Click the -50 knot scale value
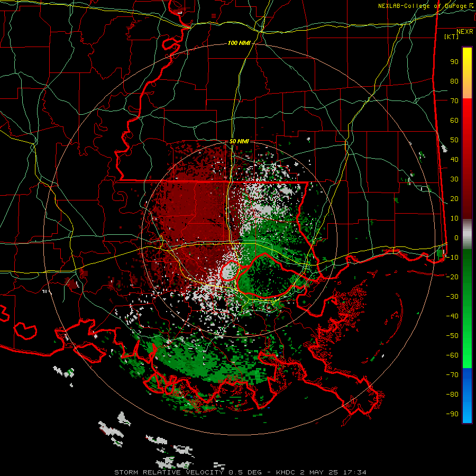476x476 pixels. (x=452, y=336)
